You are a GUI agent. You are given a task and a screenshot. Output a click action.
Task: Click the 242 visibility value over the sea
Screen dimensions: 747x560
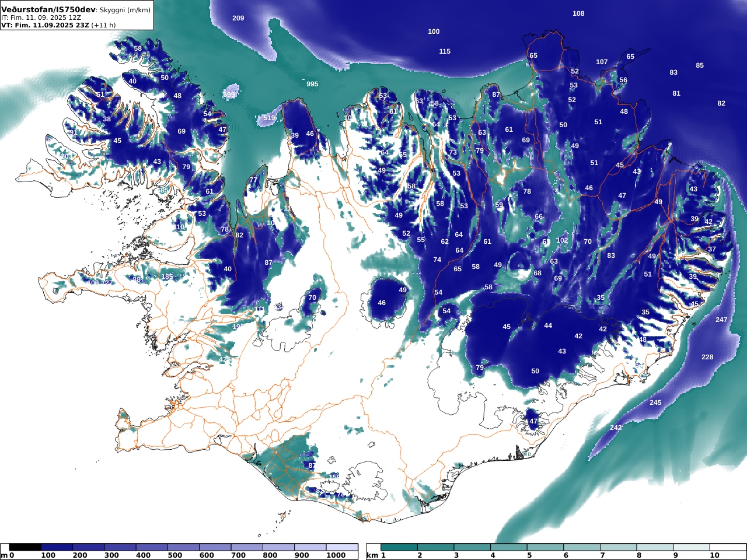pos(616,428)
